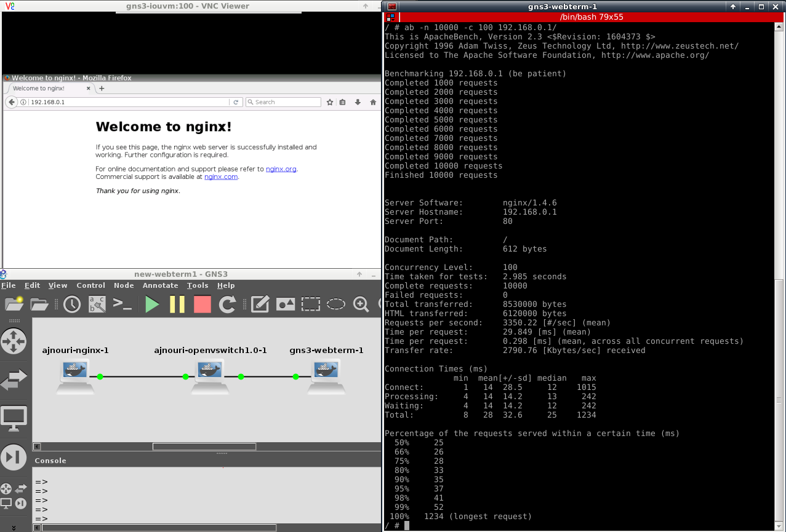786x532 pixels.
Task: Browse routers in the GNS3 sidebar
Action: click(x=14, y=341)
